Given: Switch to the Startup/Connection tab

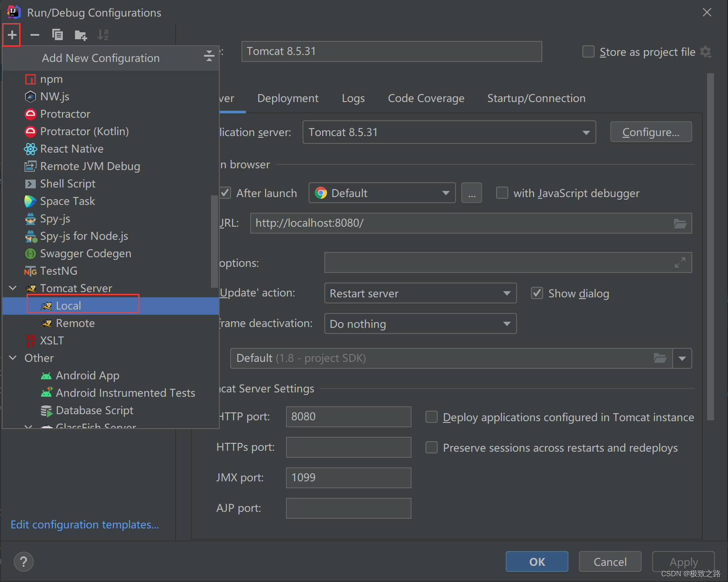Looking at the screenshot, I should 536,99.
